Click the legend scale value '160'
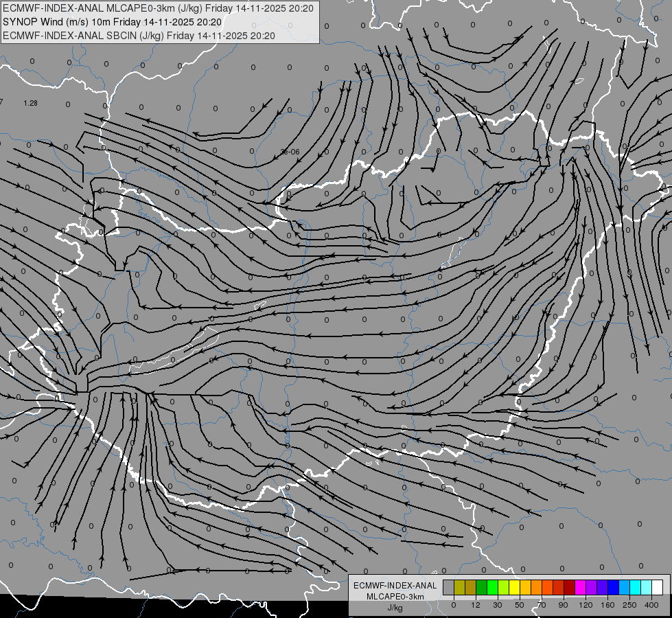Image resolution: width=672 pixels, height=618 pixels. coord(607,606)
